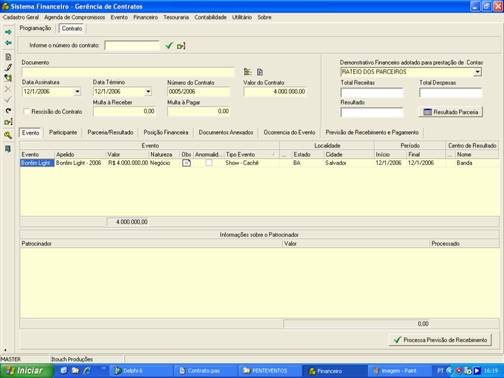Switch to Contrato.pas taskbar window
Screen dimensions: 504x378
click(205, 371)
